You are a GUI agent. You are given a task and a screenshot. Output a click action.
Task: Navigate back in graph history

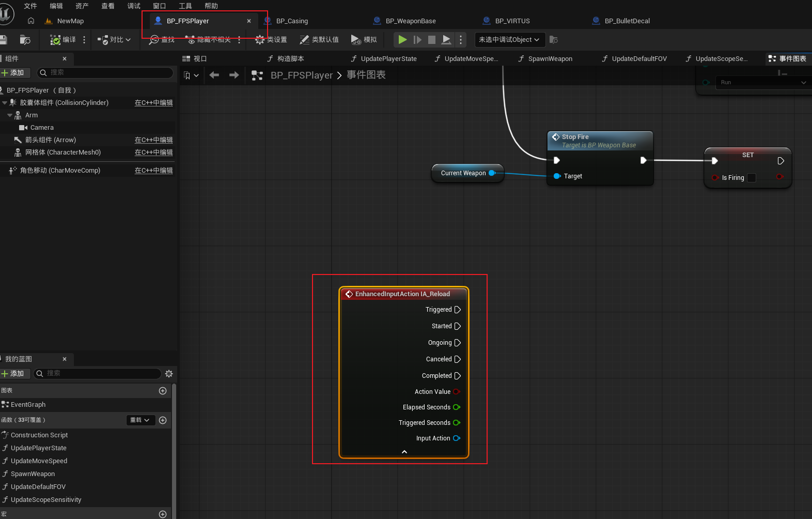(x=214, y=75)
